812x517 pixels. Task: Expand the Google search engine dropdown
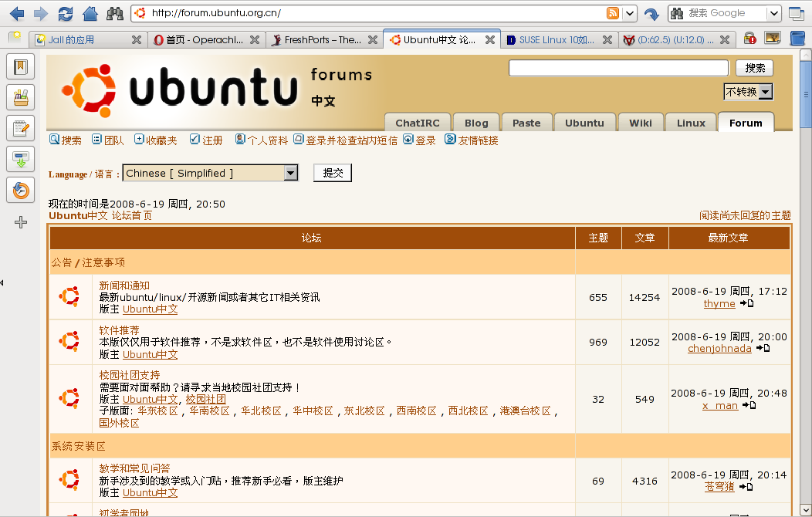point(773,13)
